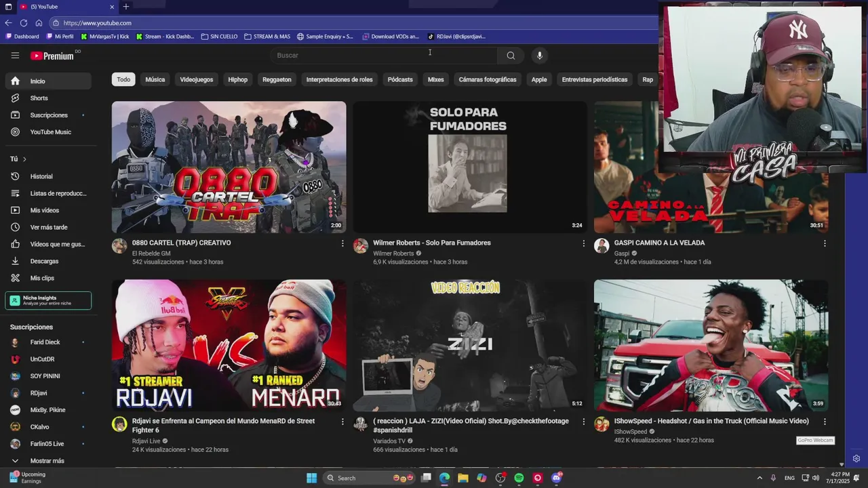Open Mis vídeos in the sidebar

[x=48, y=210]
